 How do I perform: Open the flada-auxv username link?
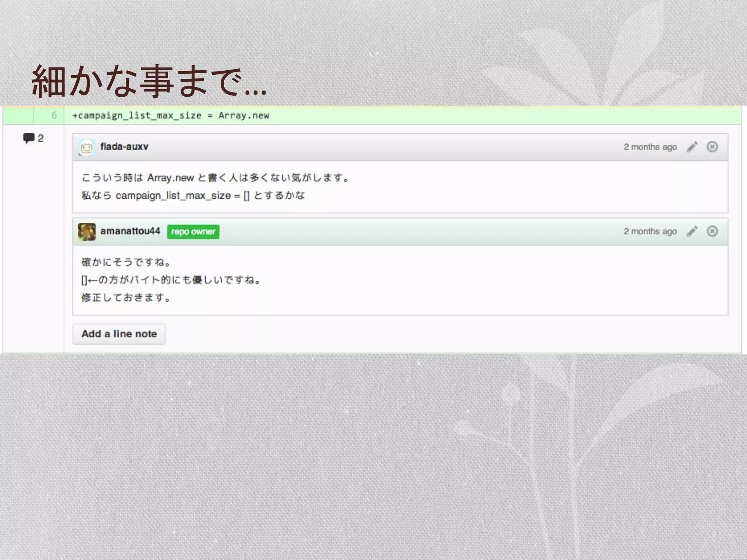point(124,147)
